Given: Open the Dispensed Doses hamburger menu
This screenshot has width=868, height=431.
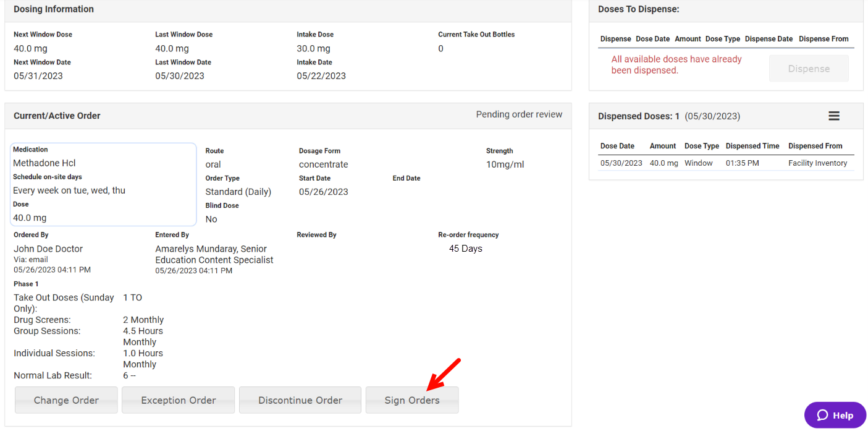Looking at the screenshot, I should click(834, 116).
